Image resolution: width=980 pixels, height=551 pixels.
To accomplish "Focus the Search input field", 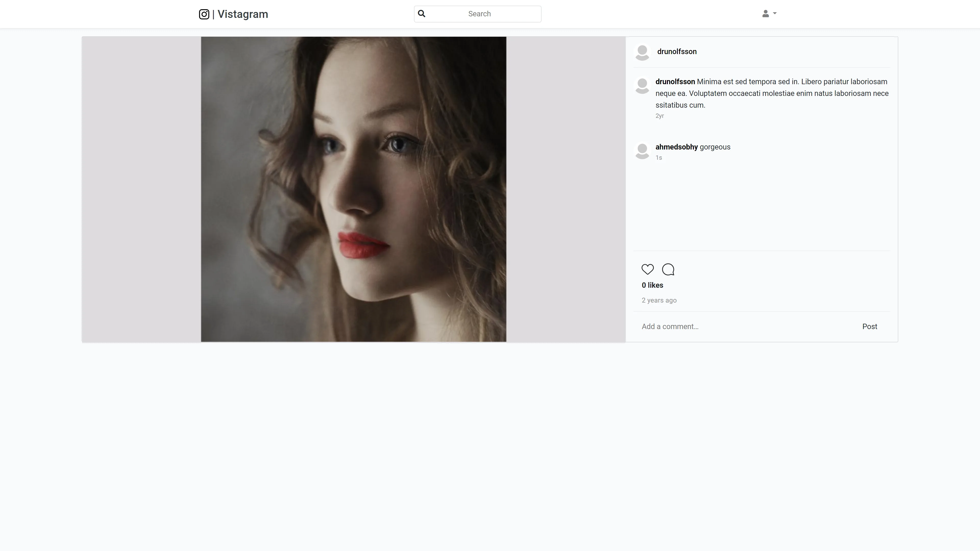I will (477, 14).
